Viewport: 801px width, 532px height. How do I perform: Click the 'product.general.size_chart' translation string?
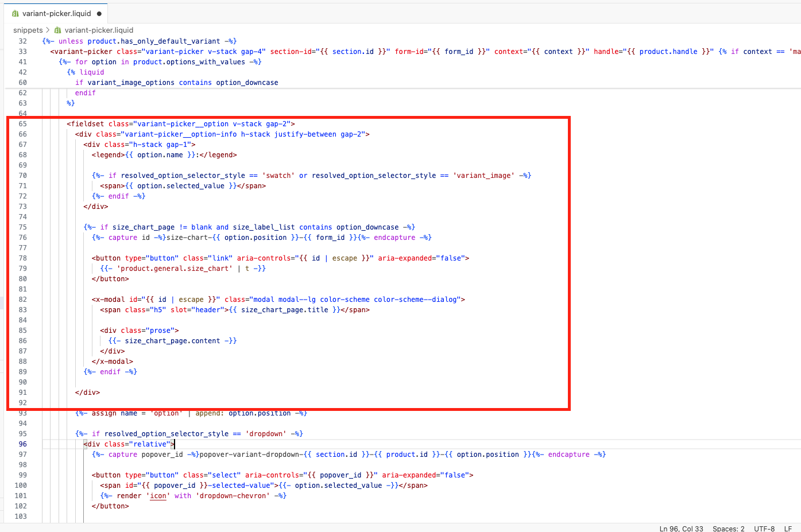[175, 269]
